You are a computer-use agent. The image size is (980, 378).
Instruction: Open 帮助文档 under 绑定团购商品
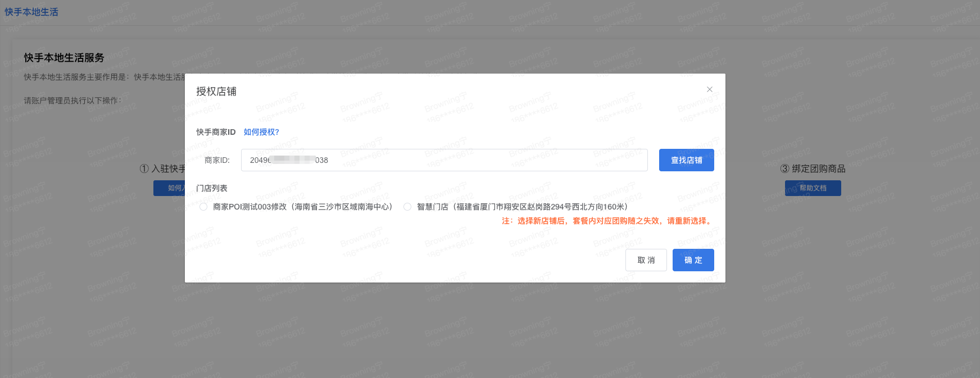coord(813,188)
